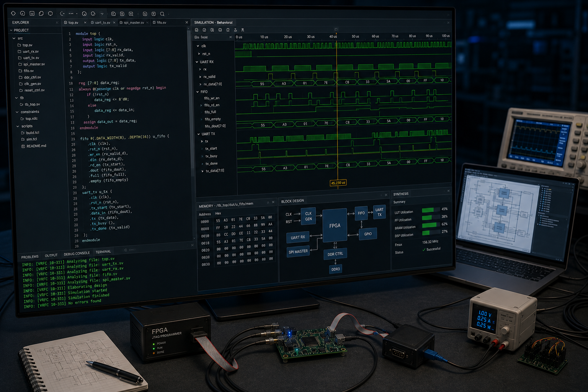Collapse the src folder
Viewport: 588px width, 392px height.
[14, 38]
